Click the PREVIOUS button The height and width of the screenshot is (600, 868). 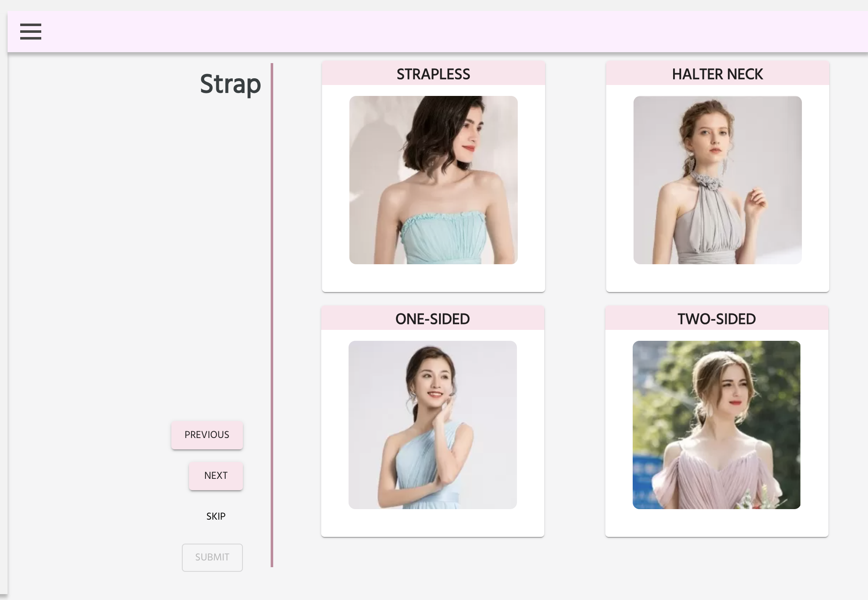207,435
